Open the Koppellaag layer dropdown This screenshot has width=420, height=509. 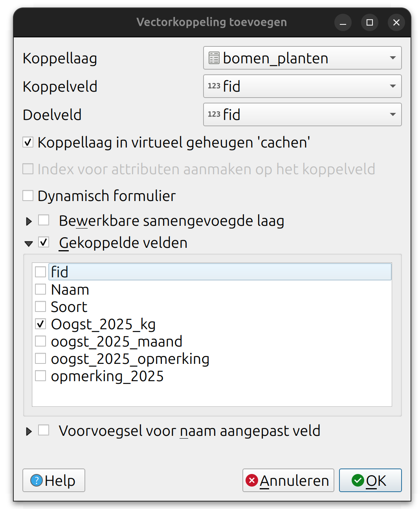point(302,58)
